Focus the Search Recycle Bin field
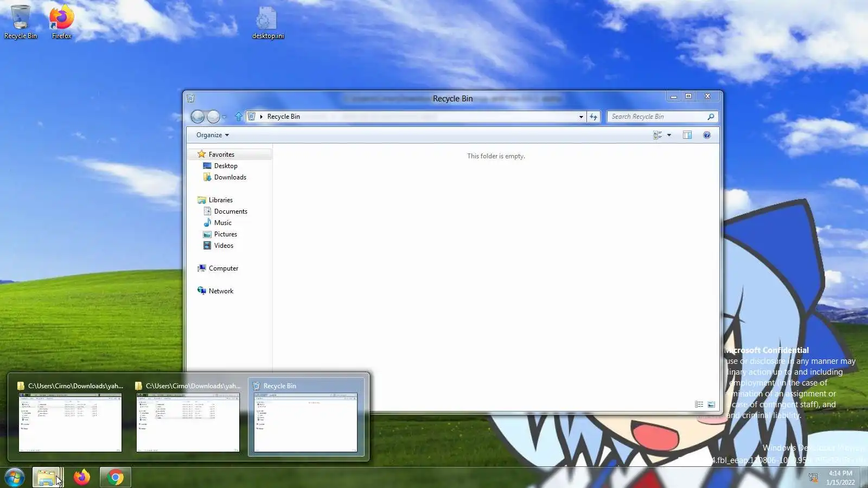Image resolution: width=868 pixels, height=488 pixels. [656, 117]
